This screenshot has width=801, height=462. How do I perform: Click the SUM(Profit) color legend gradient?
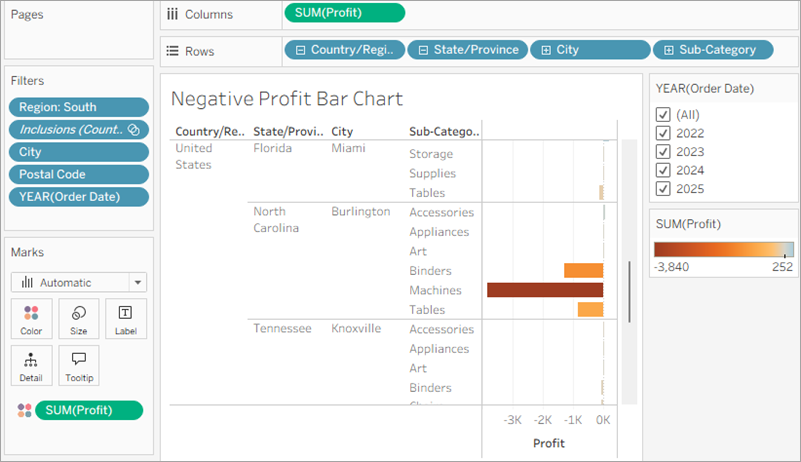723,250
